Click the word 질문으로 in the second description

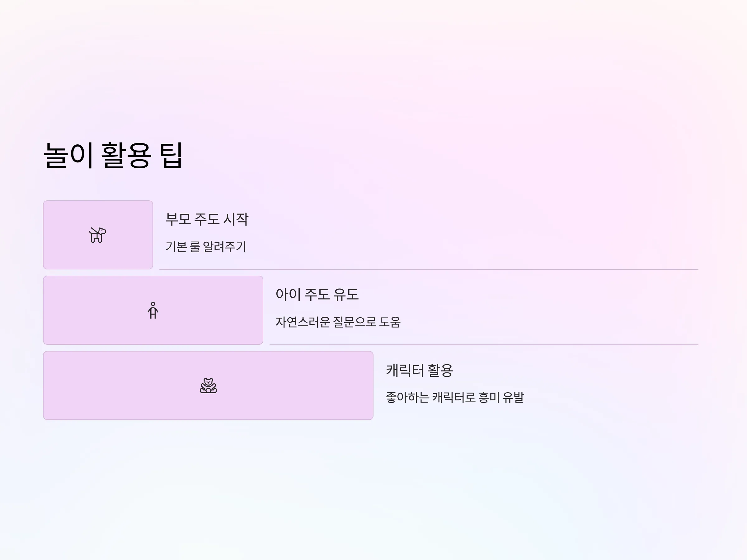point(355,322)
